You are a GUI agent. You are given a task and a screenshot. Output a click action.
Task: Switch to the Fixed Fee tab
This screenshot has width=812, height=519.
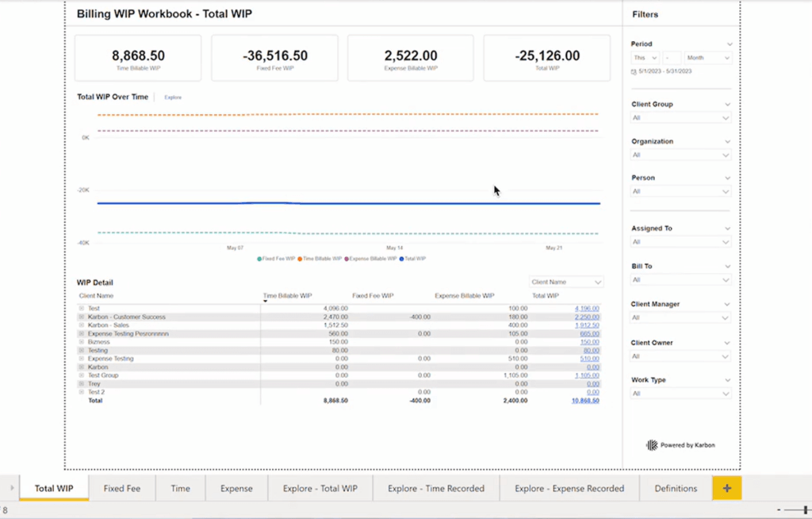122,488
